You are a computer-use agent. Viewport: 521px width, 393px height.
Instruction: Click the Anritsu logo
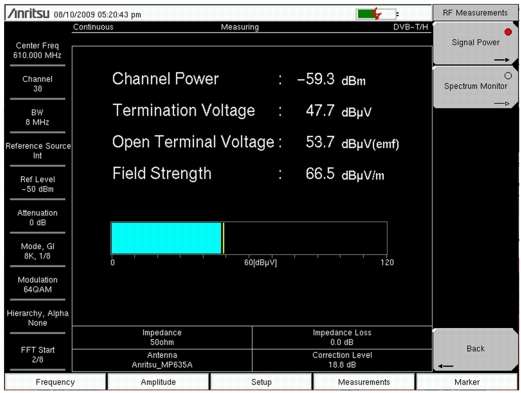click(x=29, y=13)
